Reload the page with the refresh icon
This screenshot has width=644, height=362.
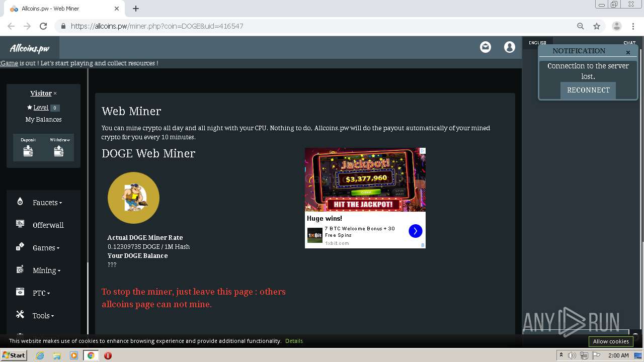[x=43, y=26]
